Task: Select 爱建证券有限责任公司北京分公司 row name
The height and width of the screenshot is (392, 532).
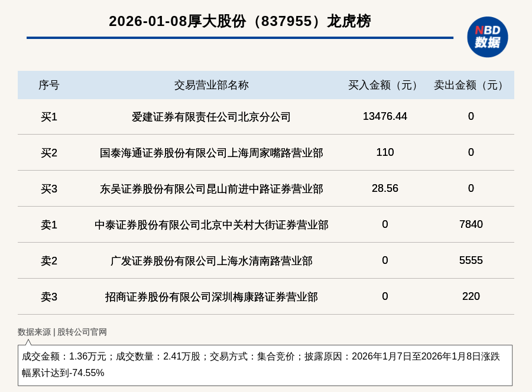Action: pyautogui.click(x=211, y=117)
